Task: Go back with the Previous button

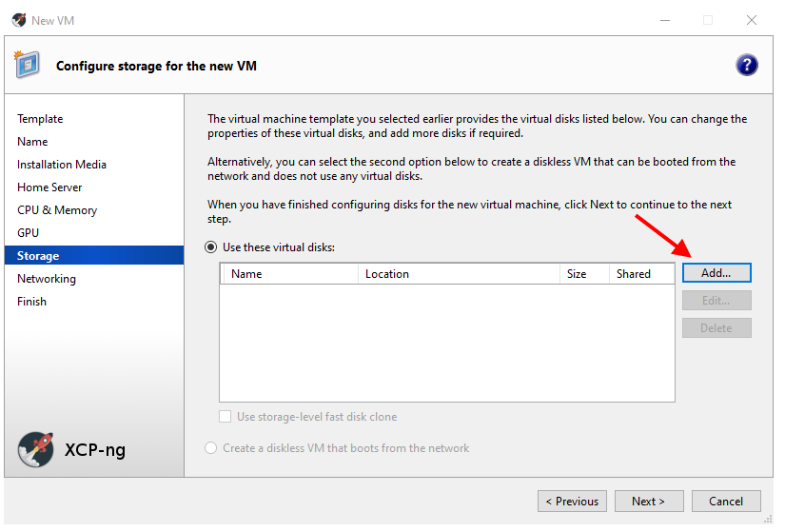Action: pos(572,502)
